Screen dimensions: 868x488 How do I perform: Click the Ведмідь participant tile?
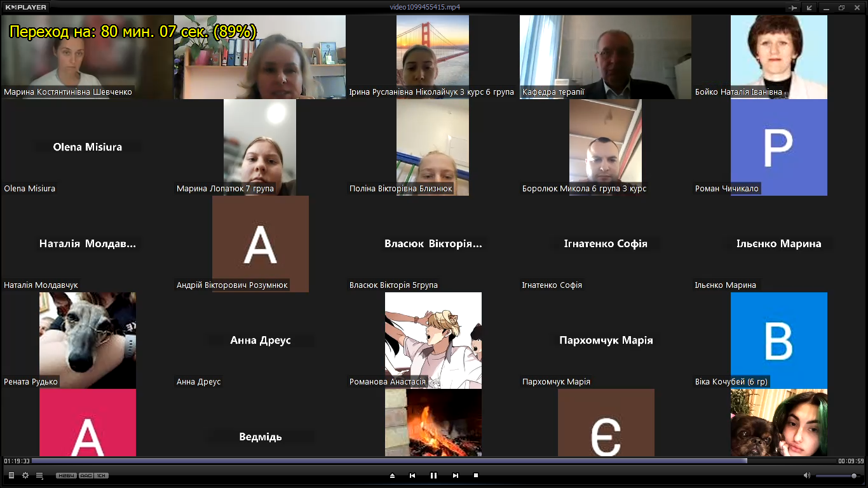(x=260, y=423)
